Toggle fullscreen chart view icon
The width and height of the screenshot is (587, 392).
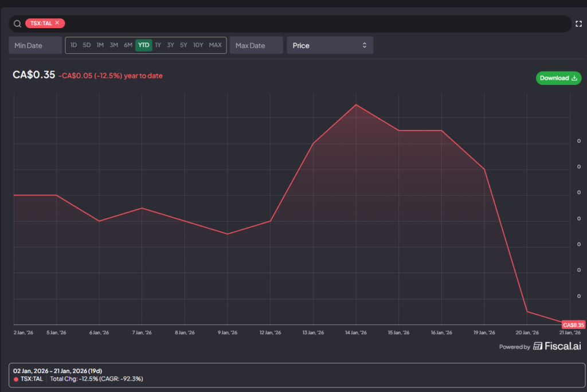[578, 23]
